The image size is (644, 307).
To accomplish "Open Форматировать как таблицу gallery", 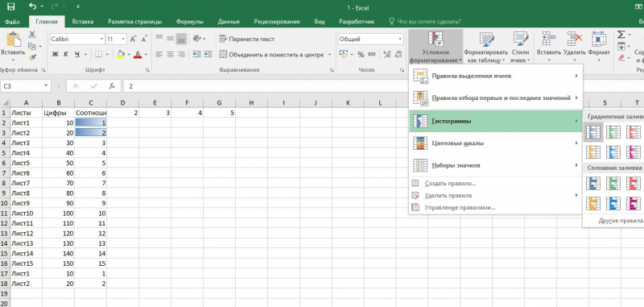I will tap(486, 47).
